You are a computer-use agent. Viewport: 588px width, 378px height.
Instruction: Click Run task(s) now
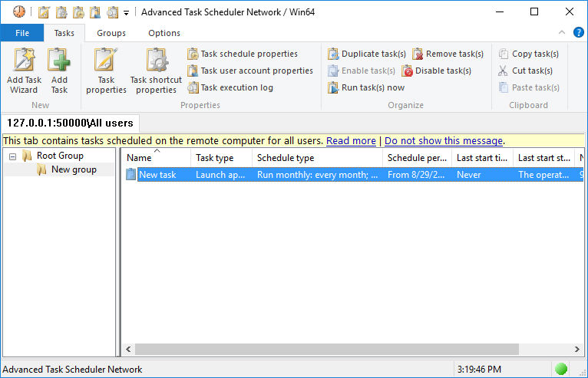[366, 87]
